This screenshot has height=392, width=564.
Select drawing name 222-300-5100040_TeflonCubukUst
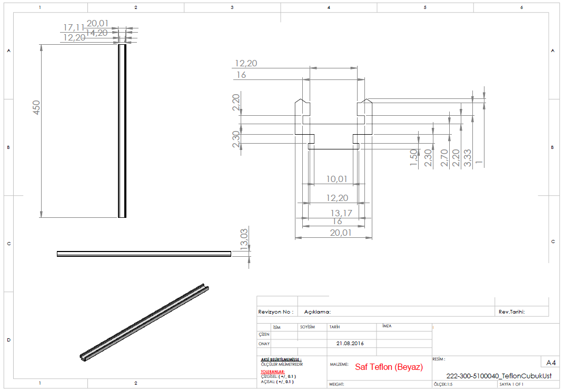click(498, 376)
